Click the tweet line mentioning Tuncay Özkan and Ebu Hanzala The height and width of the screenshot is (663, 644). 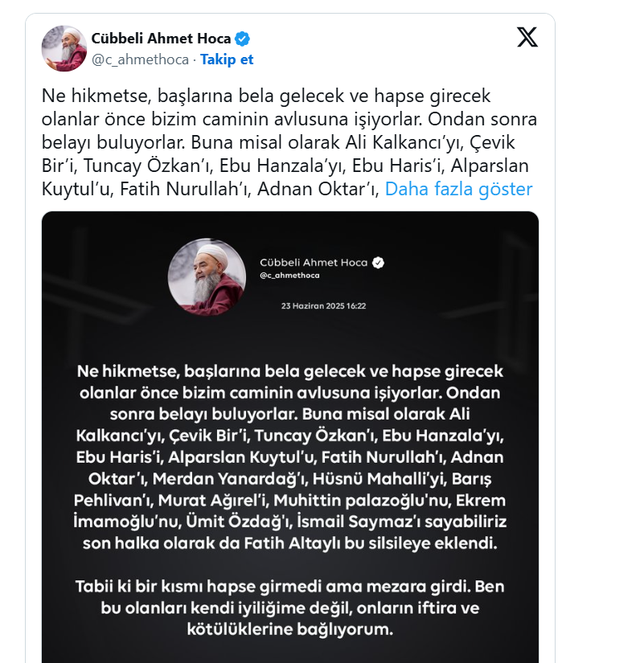(x=285, y=166)
